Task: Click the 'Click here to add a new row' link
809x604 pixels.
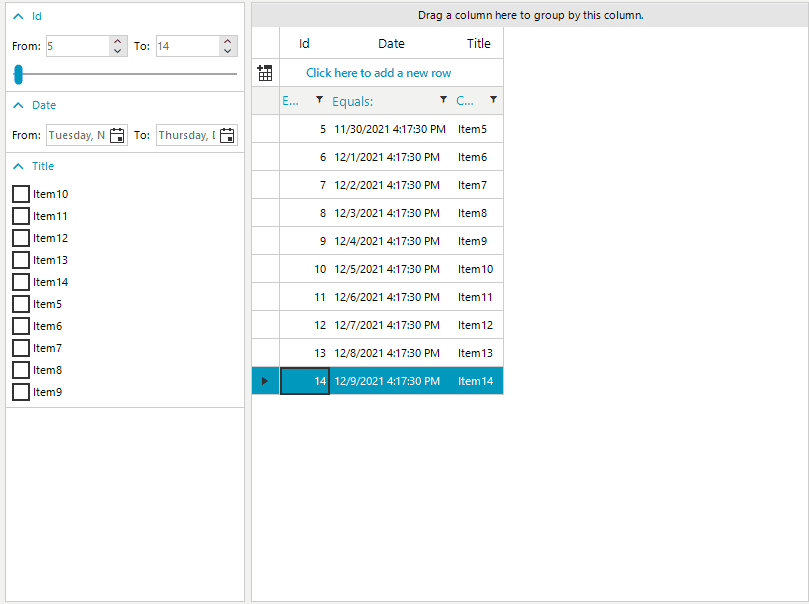Action: coord(378,72)
